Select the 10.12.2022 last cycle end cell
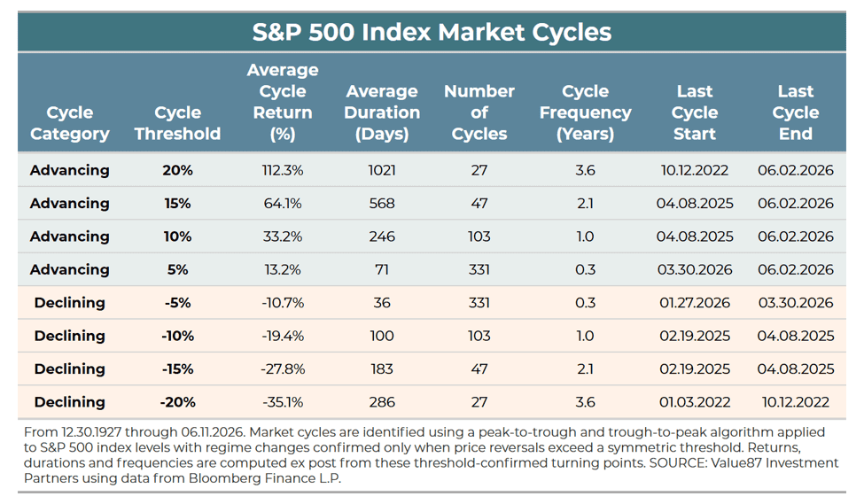 point(795,401)
